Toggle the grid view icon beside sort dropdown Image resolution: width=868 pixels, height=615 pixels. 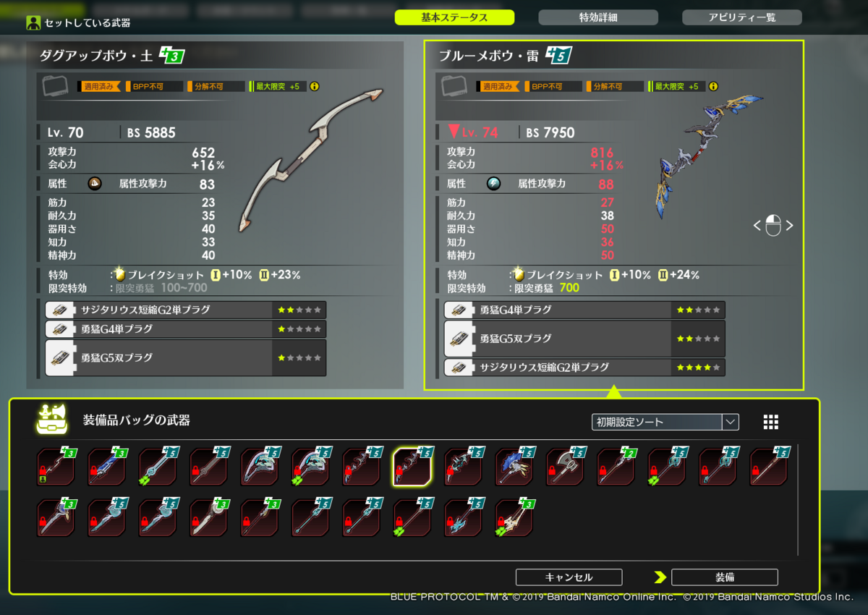771,422
